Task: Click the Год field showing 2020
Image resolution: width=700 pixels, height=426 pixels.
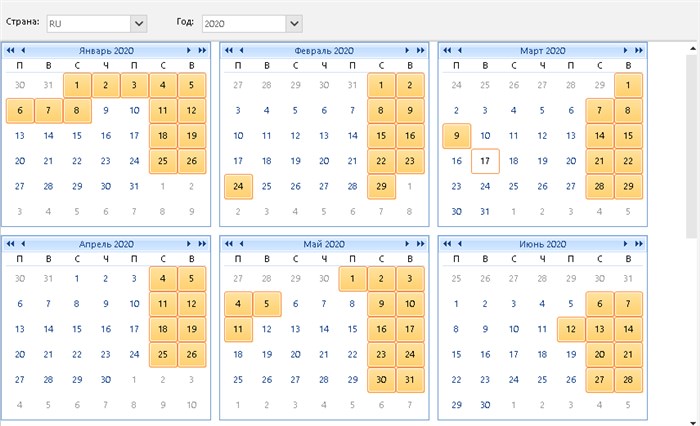Action: pos(244,24)
